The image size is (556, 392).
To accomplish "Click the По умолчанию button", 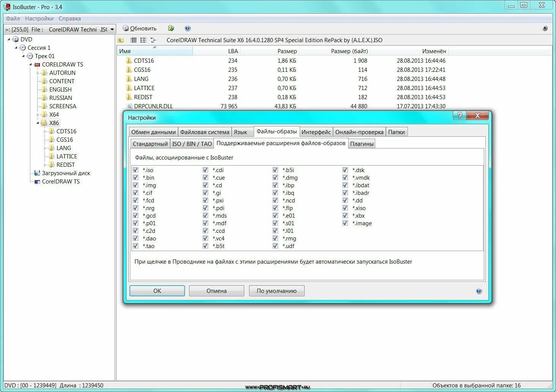I will pyautogui.click(x=276, y=291).
